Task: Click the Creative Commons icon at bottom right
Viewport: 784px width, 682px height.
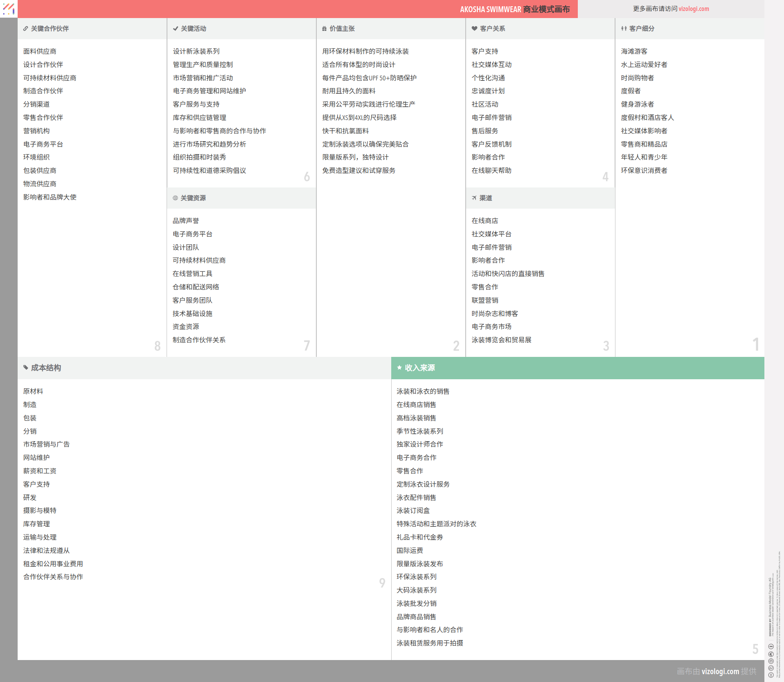Action: pyautogui.click(x=771, y=675)
